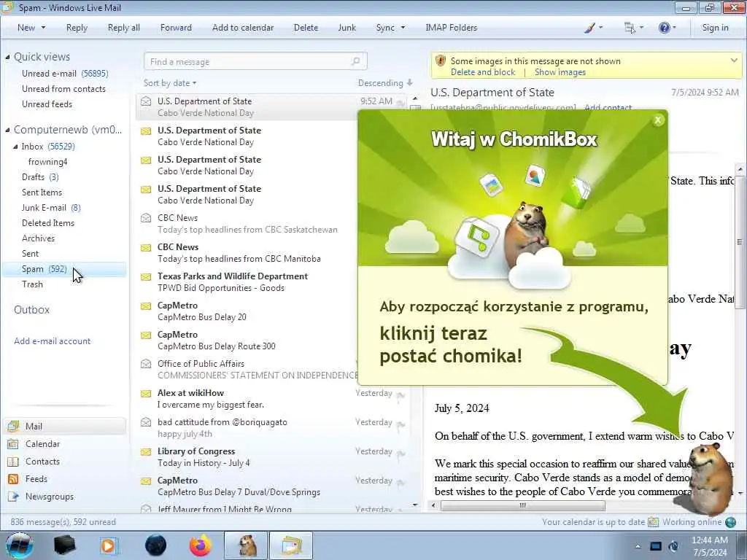Open Windows Live Mail taskbar icon
This screenshot has width=747, height=560.
click(292, 545)
